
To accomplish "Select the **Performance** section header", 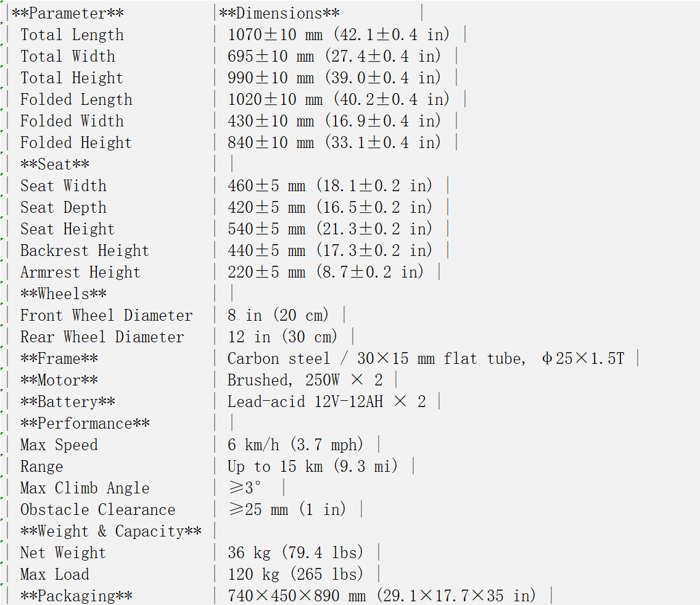I will tap(85, 423).
